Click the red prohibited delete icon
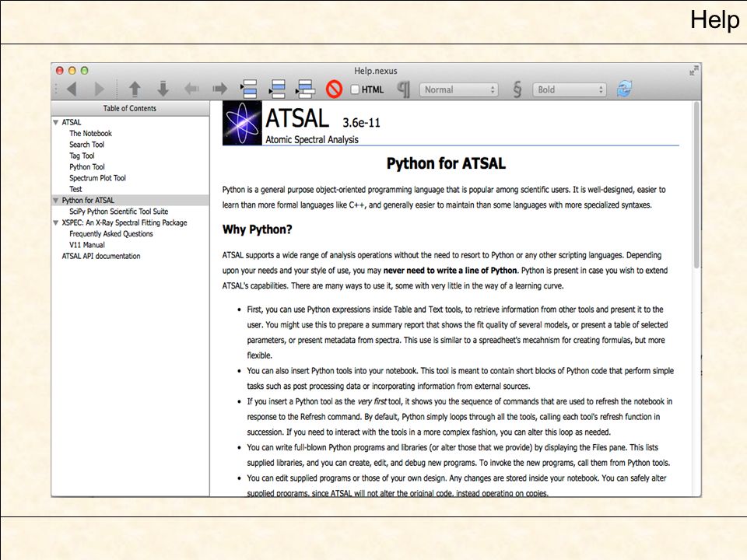 tap(334, 89)
